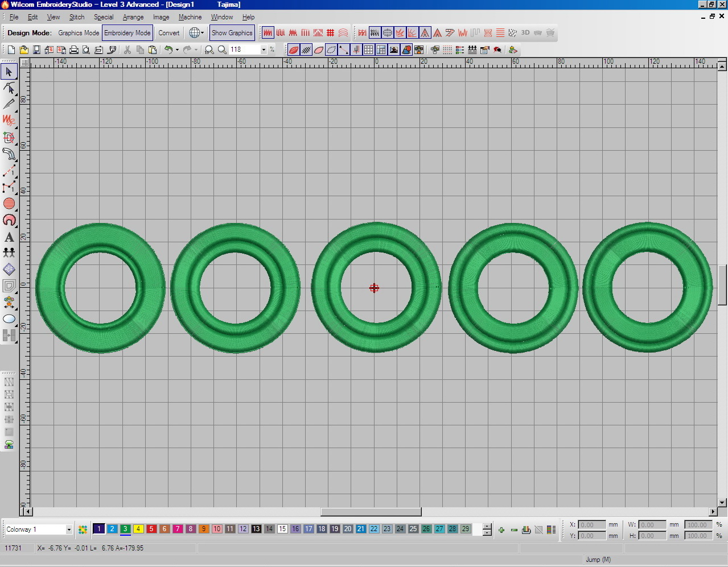Click the horizontal scrollbar thumb
The image size is (728, 567).
pyautogui.click(x=371, y=512)
